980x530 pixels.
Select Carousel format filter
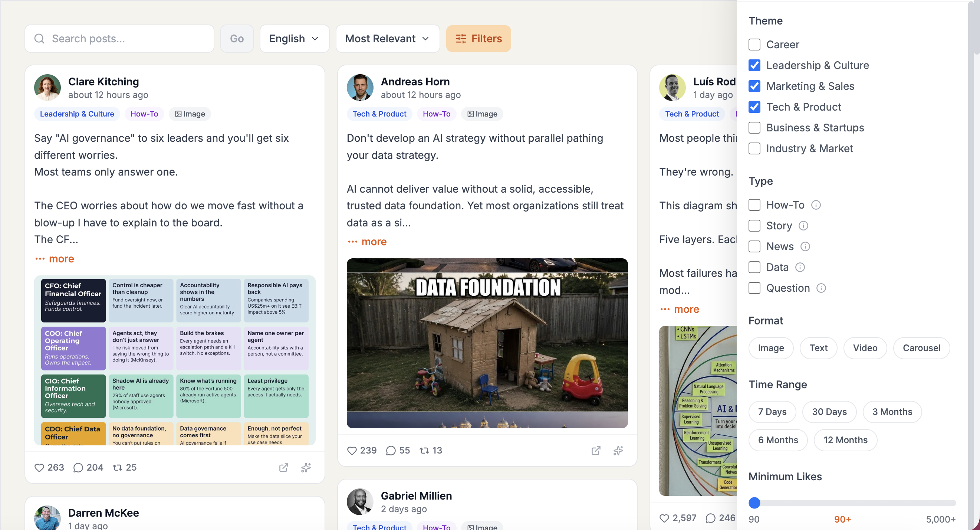(x=921, y=348)
